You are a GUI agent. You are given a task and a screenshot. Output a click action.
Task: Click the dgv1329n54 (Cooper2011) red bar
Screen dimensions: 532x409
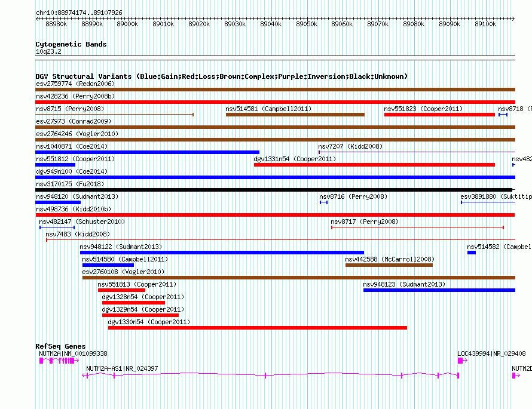pos(140,315)
